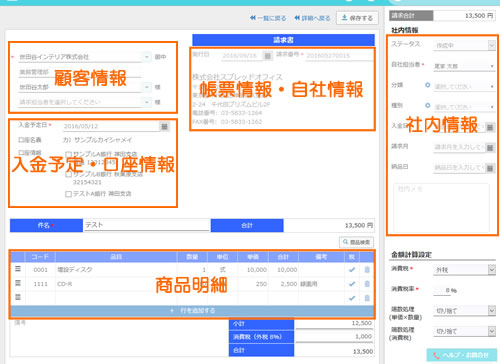
Task: Click the 増設ディスク item name cell
Action: pos(116,270)
